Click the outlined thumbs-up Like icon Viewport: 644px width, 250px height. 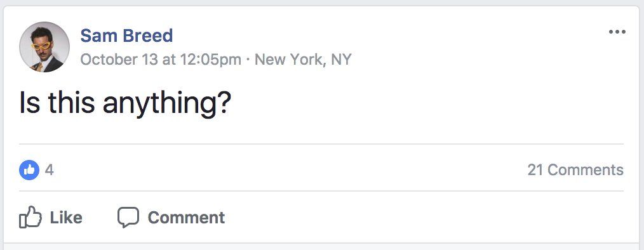point(30,217)
